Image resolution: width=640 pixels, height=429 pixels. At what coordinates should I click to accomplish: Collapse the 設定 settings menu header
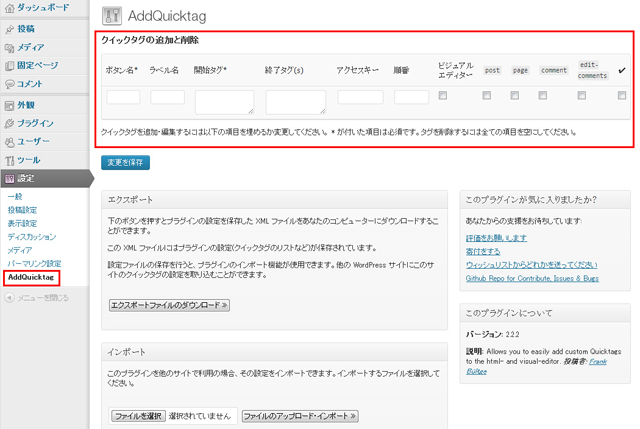45,178
